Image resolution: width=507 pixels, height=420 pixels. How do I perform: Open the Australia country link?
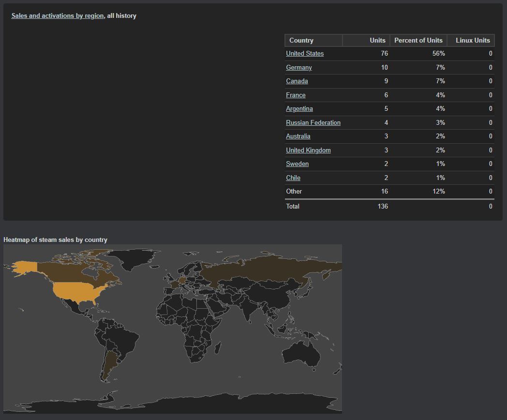click(x=298, y=136)
